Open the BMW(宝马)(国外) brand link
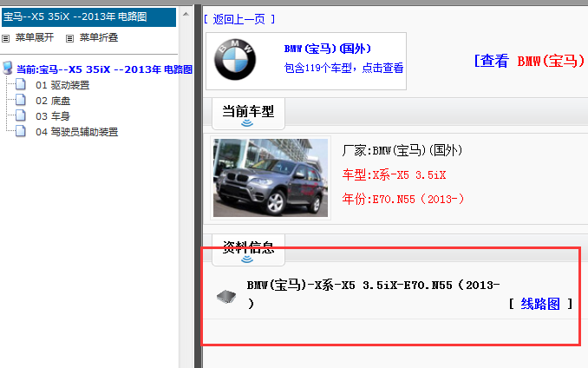Screen dimensions: 588x368 (x=327, y=49)
